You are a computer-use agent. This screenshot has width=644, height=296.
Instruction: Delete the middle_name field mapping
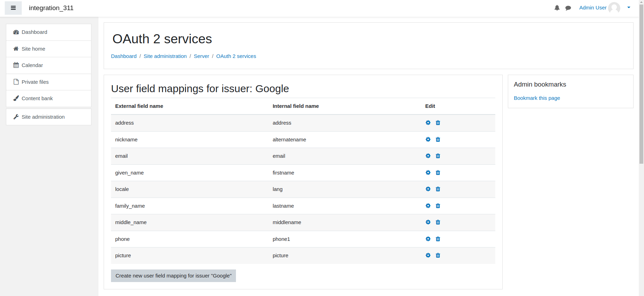click(x=438, y=222)
